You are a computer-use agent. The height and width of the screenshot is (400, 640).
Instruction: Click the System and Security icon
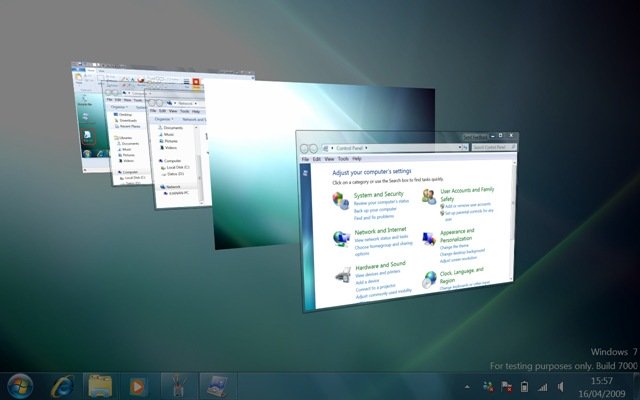[340, 200]
